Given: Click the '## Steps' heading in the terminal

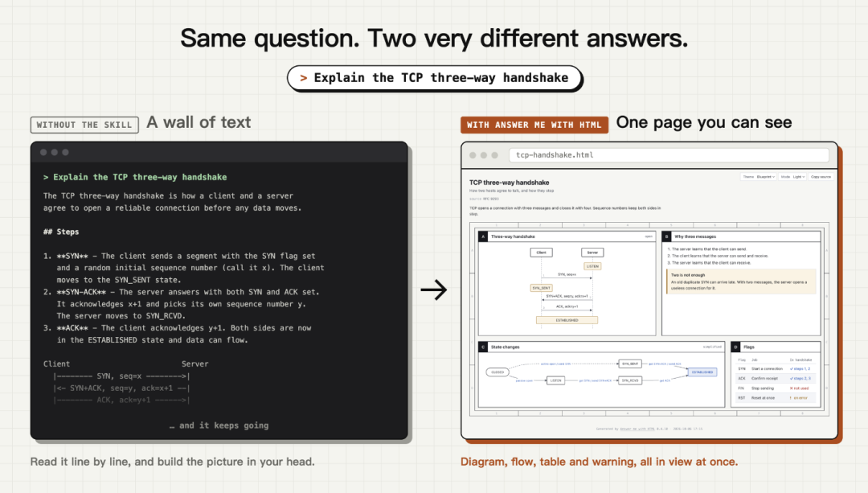Looking at the screenshot, I should point(61,232).
